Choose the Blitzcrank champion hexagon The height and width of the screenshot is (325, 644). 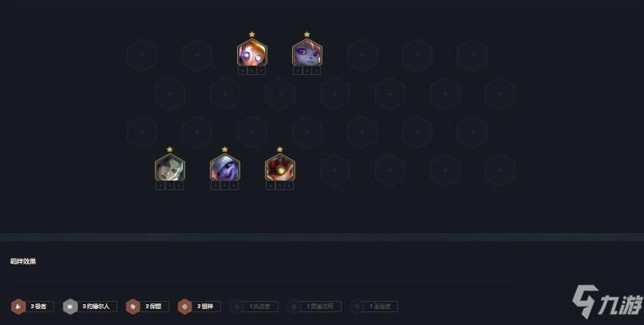[279, 168]
